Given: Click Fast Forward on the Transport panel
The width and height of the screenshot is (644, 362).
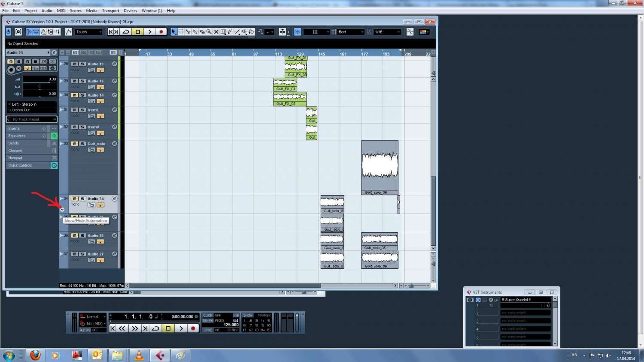Looking at the screenshot, I should pyautogui.click(x=134, y=329).
